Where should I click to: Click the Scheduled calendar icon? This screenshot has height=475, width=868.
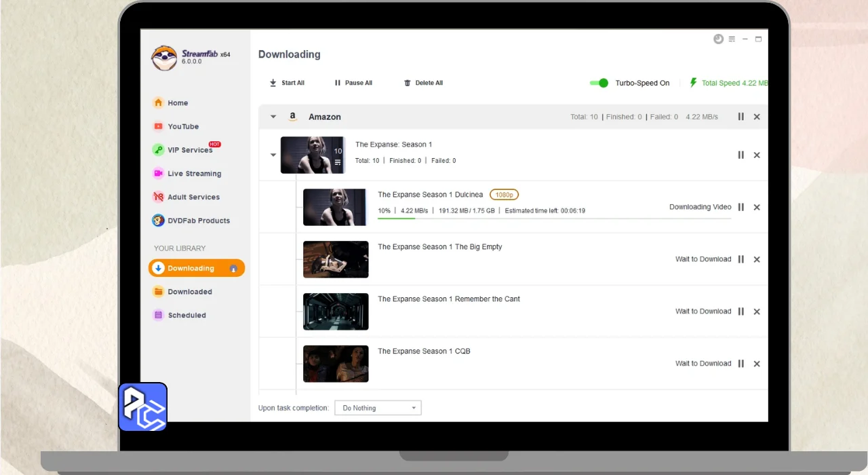[x=158, y=315]
